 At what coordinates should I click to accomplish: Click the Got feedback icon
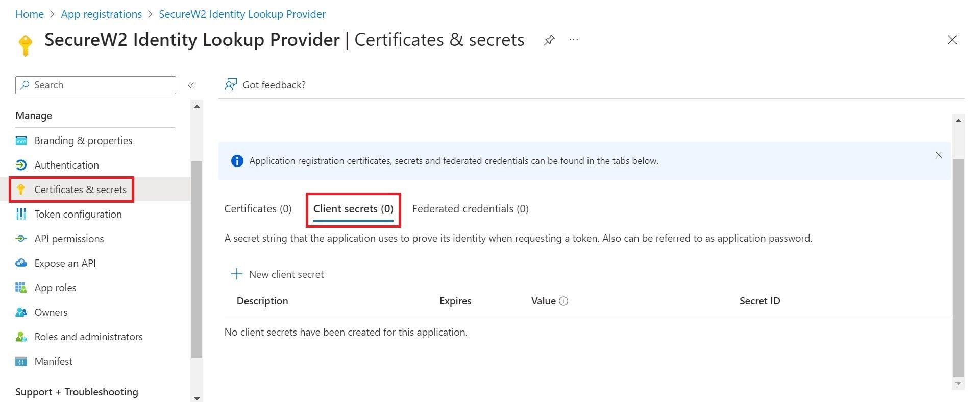click(231, 85)
